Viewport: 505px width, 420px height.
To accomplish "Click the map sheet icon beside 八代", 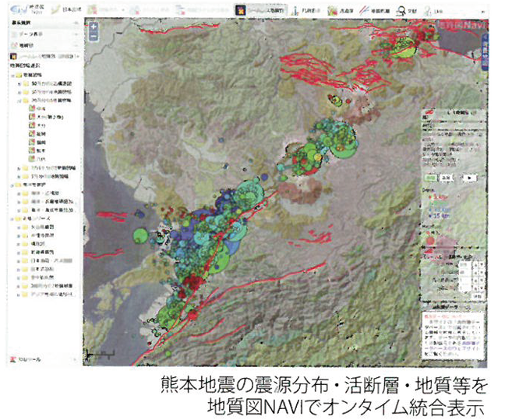I will click(x=31, y=159).
